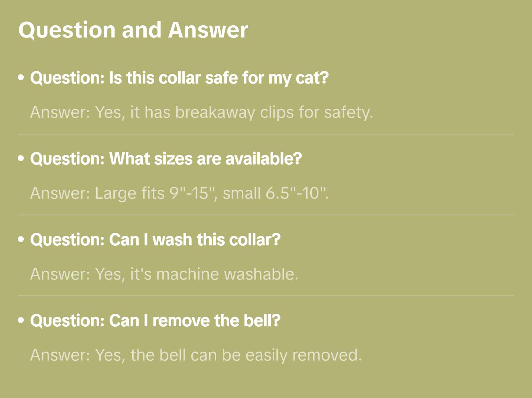
Task: Click the bullet beside the wash collar question
Action: [21, 240]
